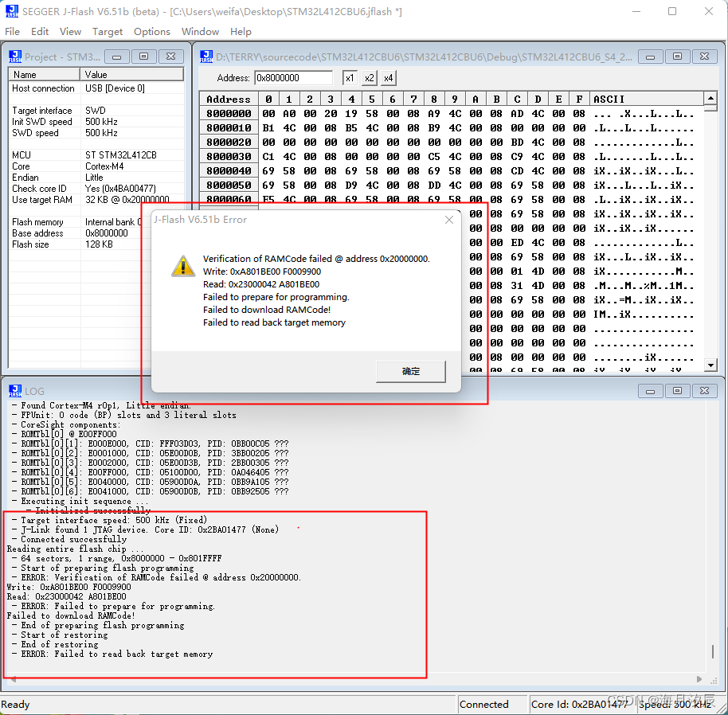Close the J-Flash Error dialog
Viewport: 728px width, 715px height.
pos(449,220)
